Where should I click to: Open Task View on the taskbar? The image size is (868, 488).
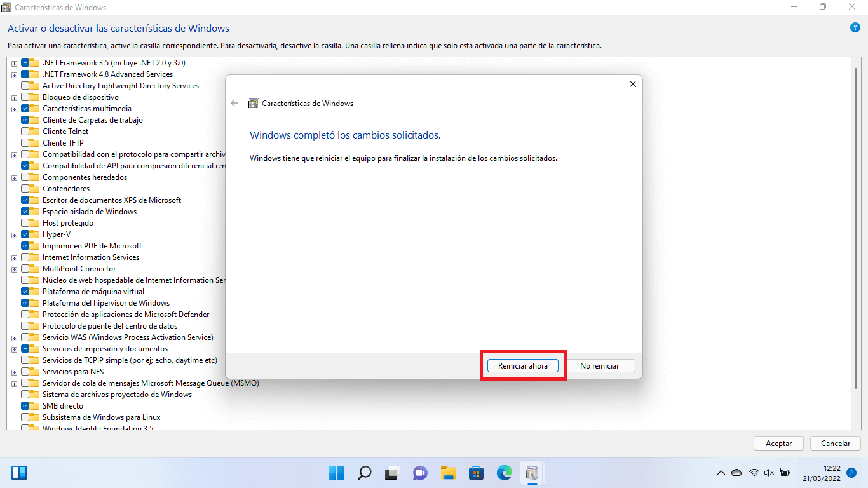[392, 473]
